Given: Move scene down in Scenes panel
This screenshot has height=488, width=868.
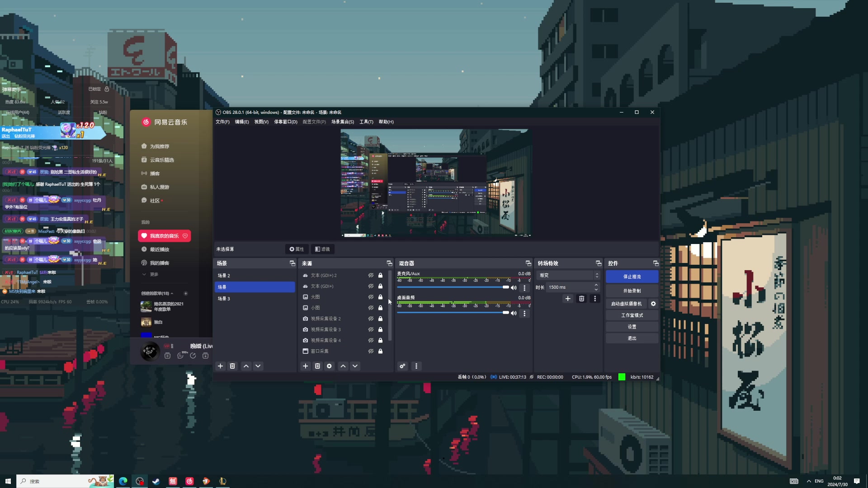Looking at the screenshot, I should point(258,366).
